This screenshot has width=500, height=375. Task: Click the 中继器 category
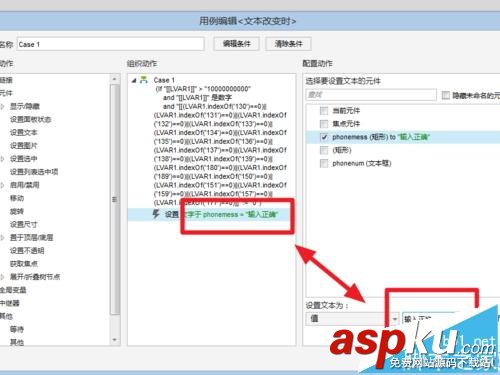tap(10, 303)
